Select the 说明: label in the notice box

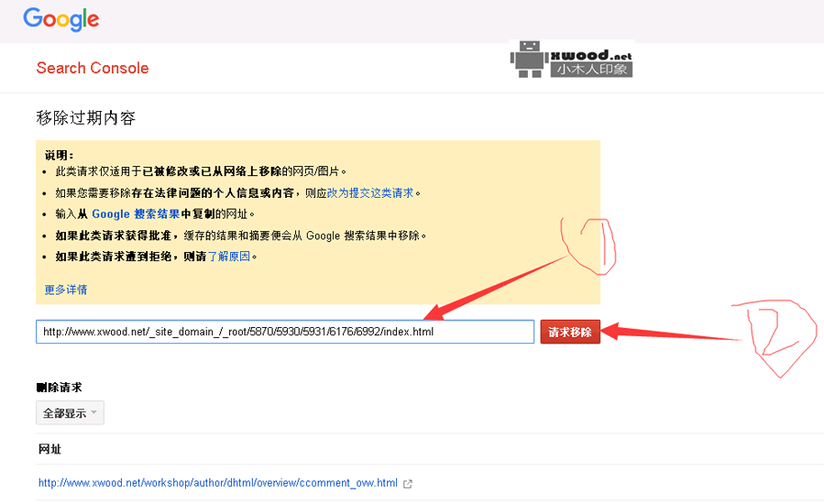(59, 155)
